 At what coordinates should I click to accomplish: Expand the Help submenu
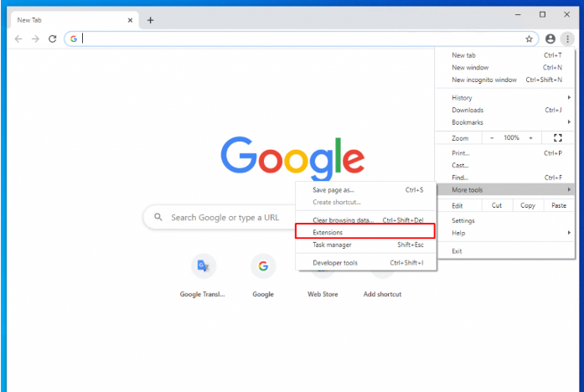505,233
